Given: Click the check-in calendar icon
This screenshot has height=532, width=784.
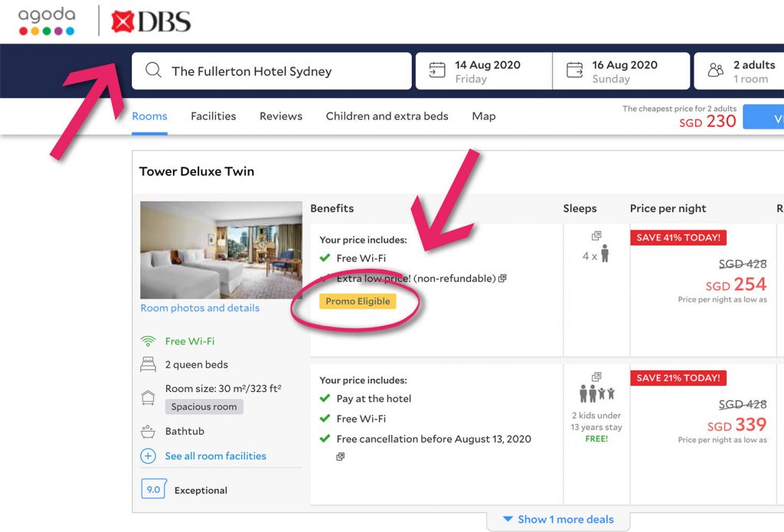Looking at the screenshot, I should [x=436, y=70].
